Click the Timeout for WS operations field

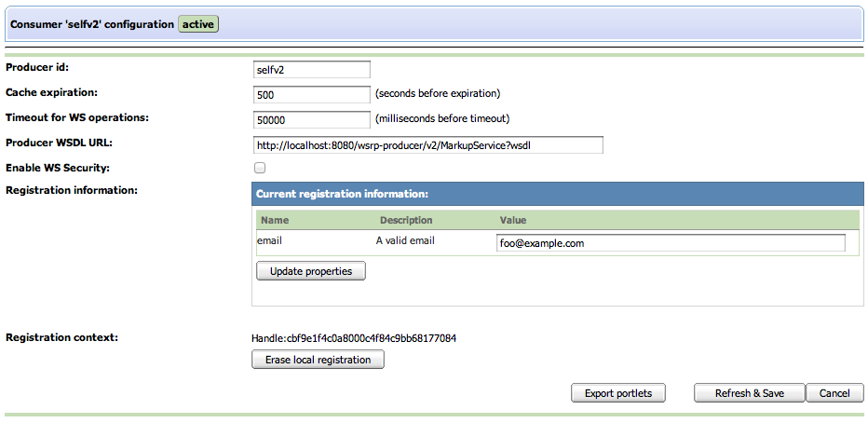click(311, 119)
